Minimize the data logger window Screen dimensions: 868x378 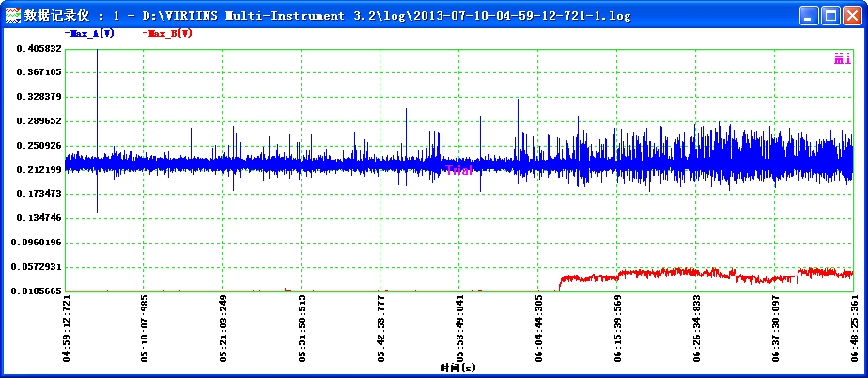coord(810,16)
